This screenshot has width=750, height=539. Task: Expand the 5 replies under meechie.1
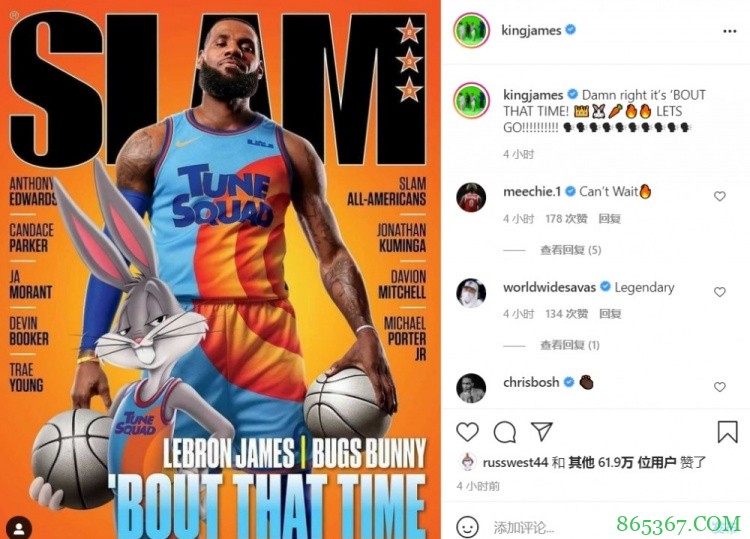pos(571,250)
